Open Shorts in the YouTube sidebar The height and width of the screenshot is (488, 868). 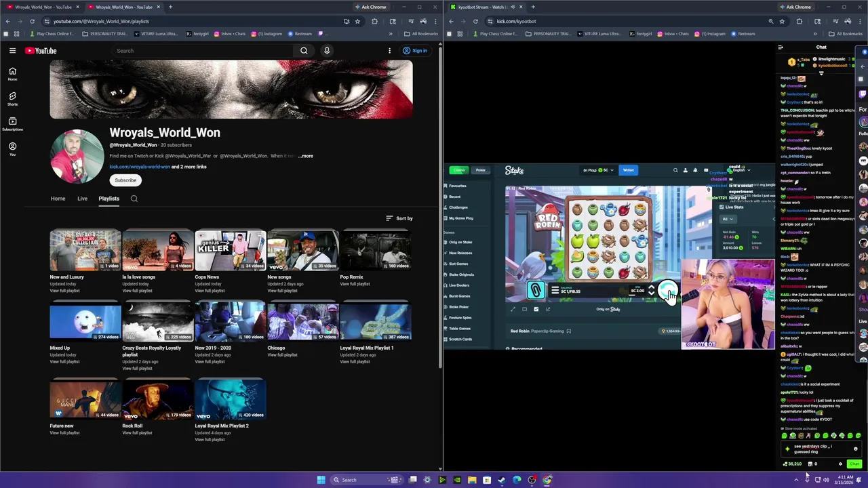coord(12,99)
